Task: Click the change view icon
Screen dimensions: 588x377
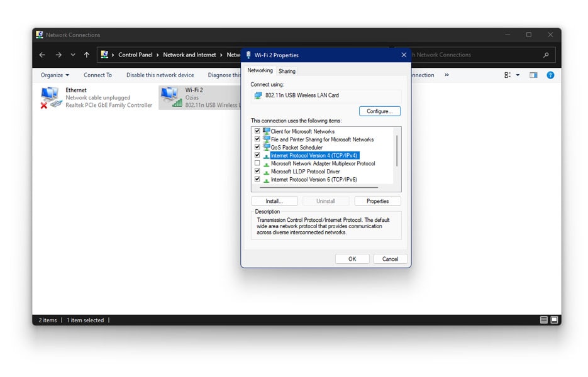Action: (x=508, y=75)
